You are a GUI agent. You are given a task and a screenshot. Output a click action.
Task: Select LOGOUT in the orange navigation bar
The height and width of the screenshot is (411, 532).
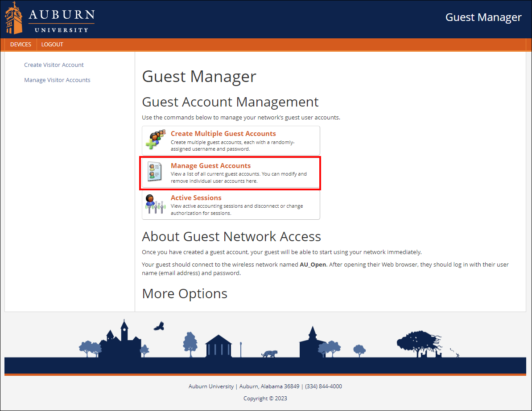[x=52, y=45]
